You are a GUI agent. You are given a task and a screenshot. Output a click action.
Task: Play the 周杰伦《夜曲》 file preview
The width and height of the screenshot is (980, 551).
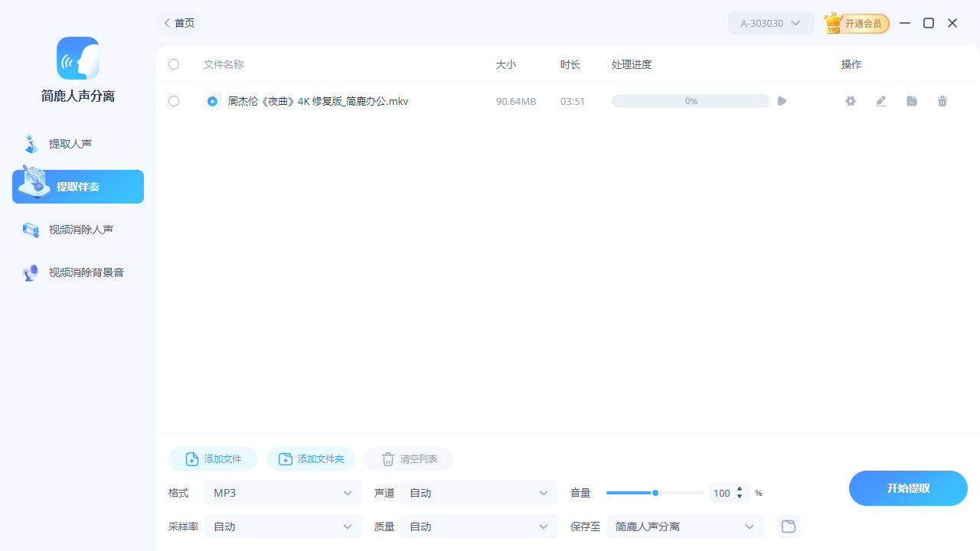pyautogui.click(x=781, y=101)
